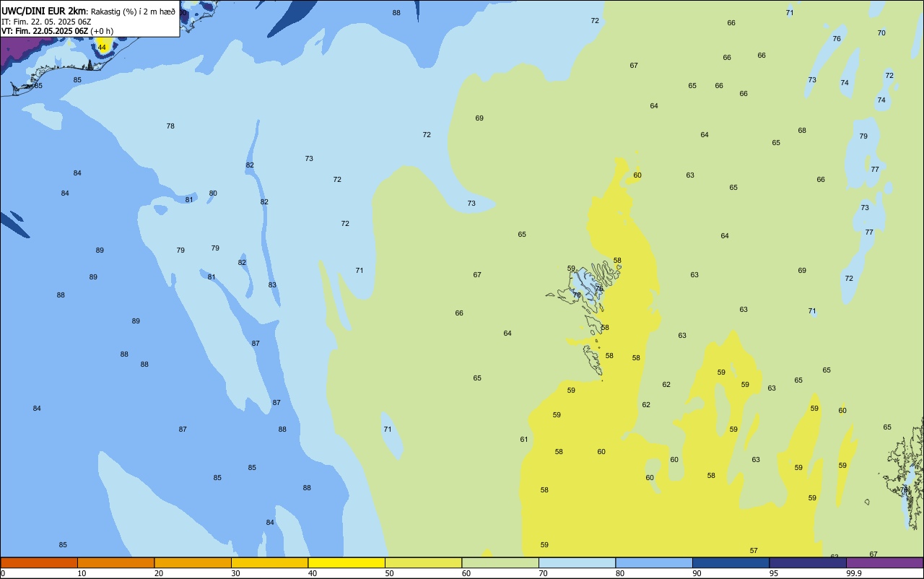Select the map value 83
Image resolution: width=924 pixels, height=579 pixels.
pyautogui.click(x=272, y=284)
